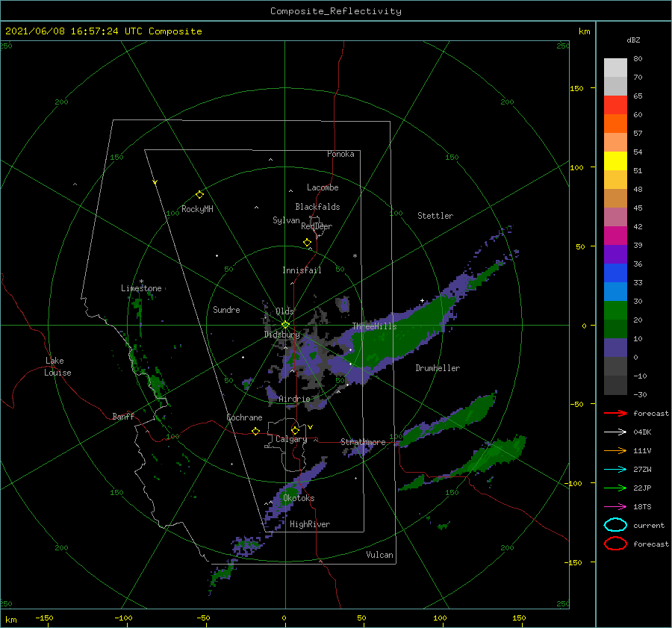Click the red forecast arrow in legend
Image resolution: width=672 pixels, height=628 pixels.
(x=615, y=413)
